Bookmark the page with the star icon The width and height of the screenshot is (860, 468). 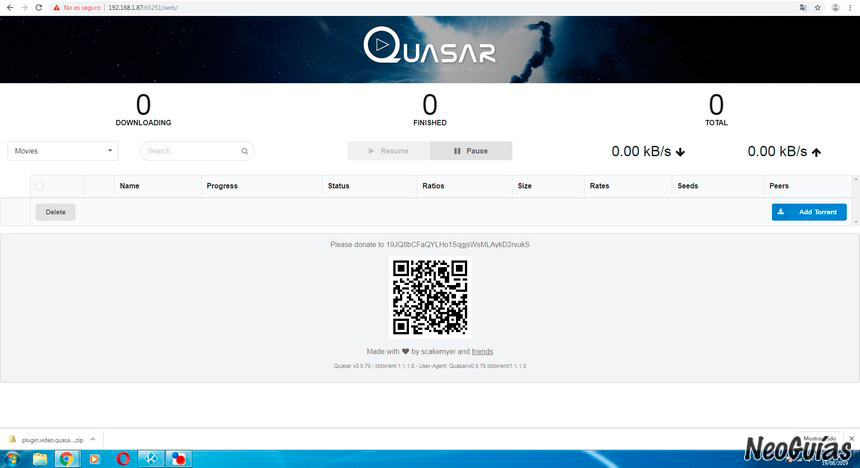[818, 8]
